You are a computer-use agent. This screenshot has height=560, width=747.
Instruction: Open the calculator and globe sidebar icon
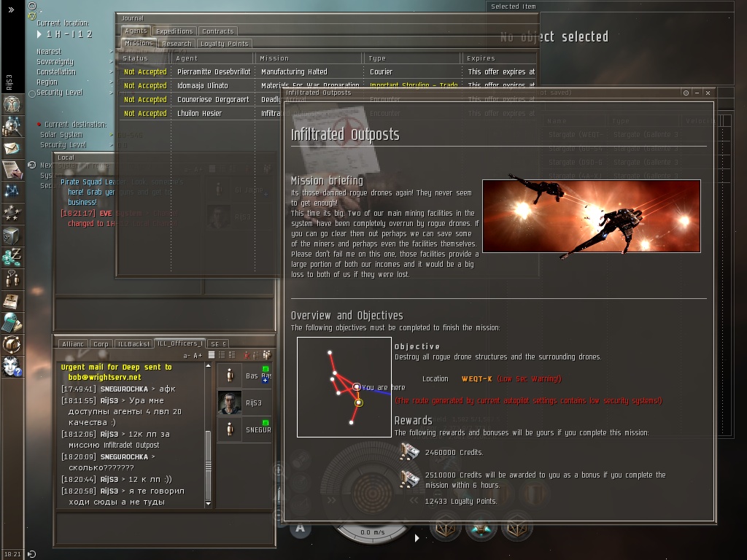click(12, 323)
